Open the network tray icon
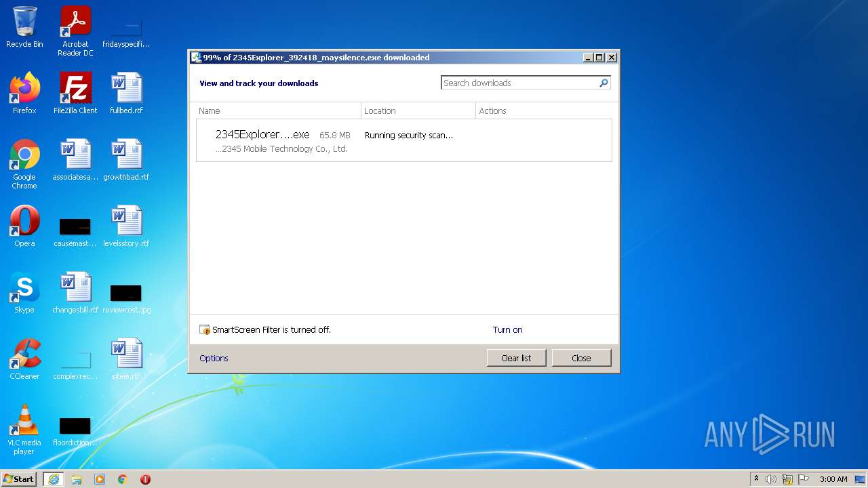The image size is (868, 488). [x=787, y=479]
